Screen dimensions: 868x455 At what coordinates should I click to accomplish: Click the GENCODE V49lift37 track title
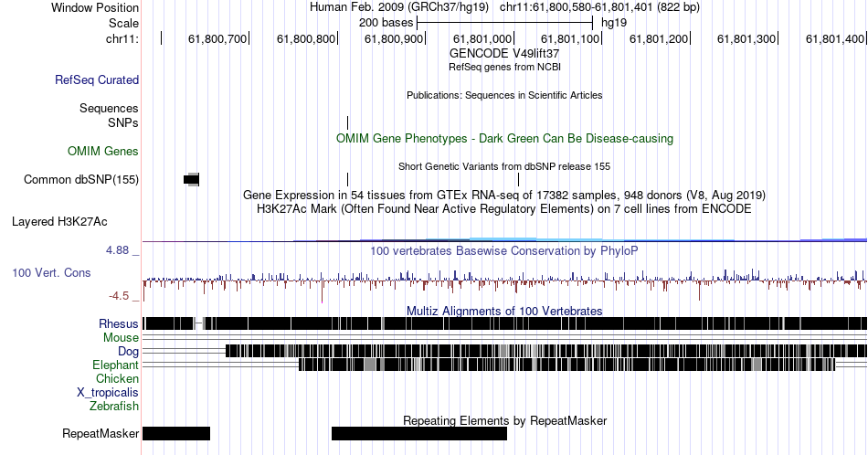[504, 54]
